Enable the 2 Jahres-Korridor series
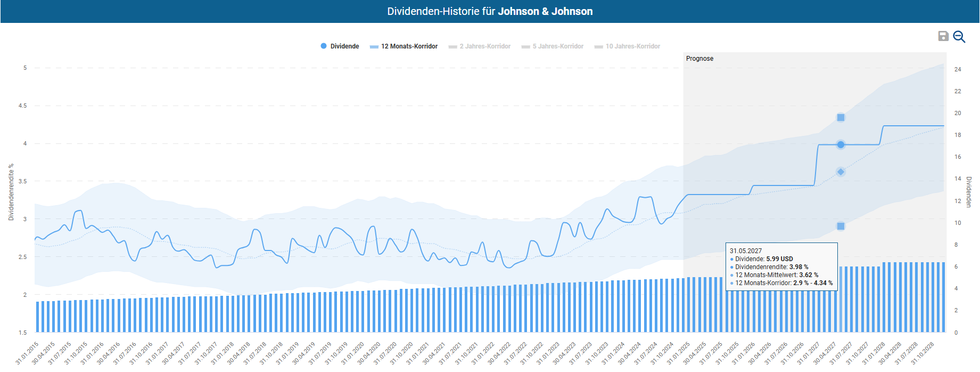Viewport: 980px width, 372px height. coord(484,46)
